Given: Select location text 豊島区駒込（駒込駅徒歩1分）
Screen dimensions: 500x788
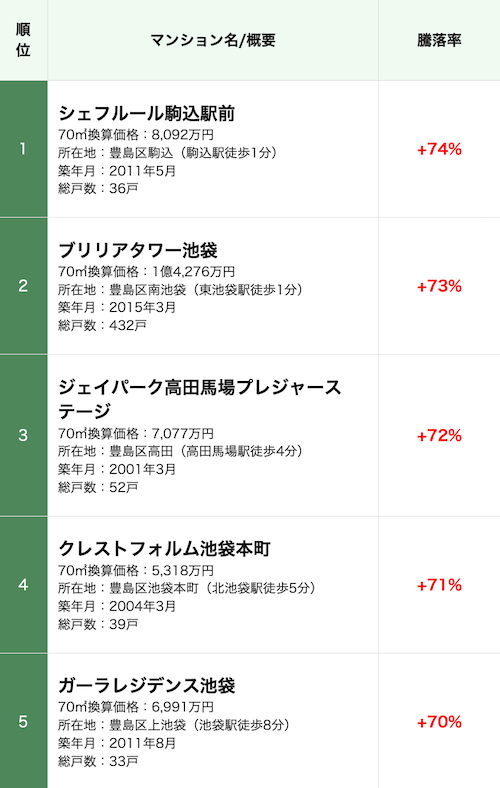Looking at the screenshot, I should (x=194, y=153).
